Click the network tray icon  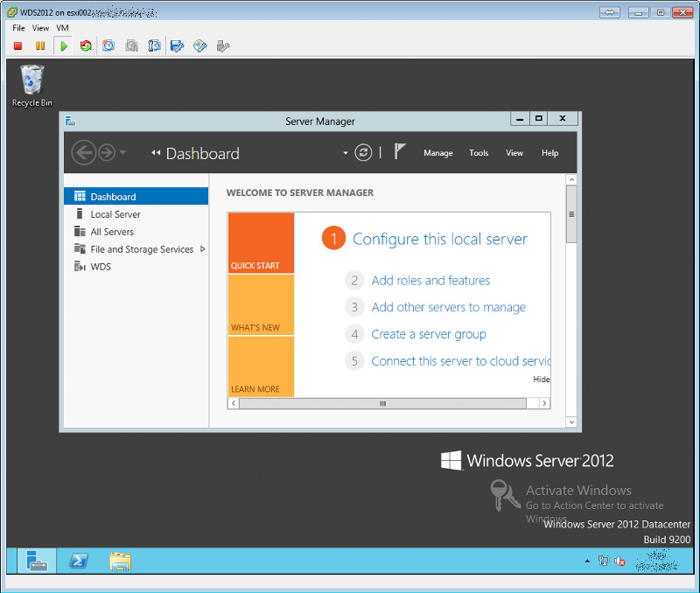(604, 561)
